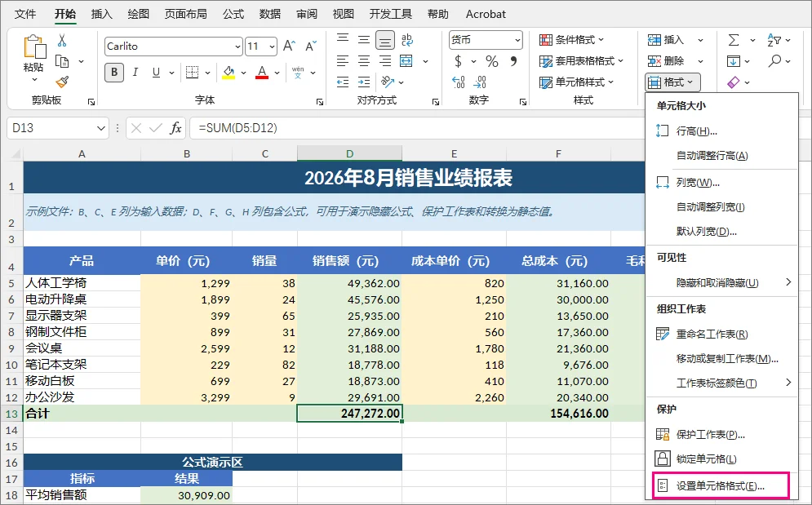Click Decrease Decimal icon
Screen dimensions: 812x505
(x=480, y=82)
